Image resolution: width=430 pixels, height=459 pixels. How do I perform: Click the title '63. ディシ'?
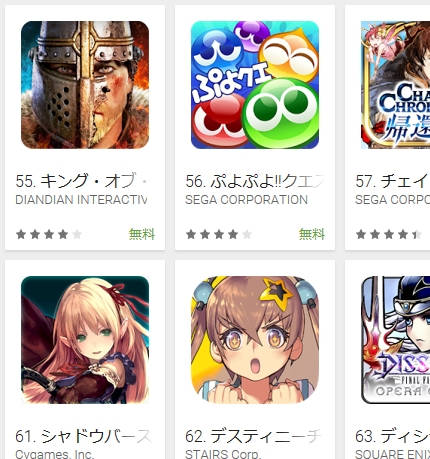[392, 436]
